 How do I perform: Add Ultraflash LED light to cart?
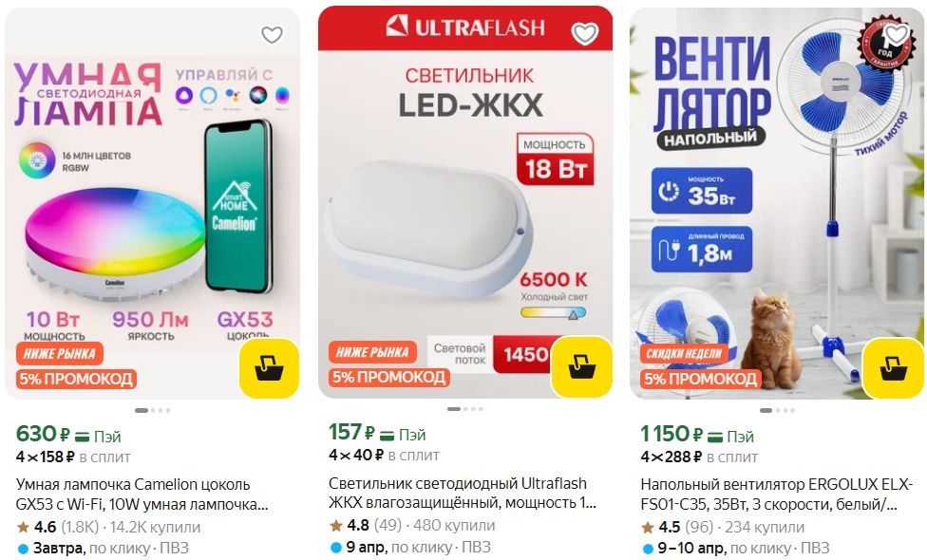pyautogui.click(x=581, y=366)
